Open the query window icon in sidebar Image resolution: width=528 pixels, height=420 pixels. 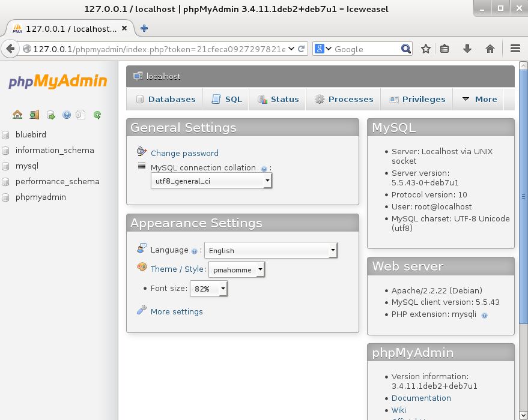coord(51,115)
